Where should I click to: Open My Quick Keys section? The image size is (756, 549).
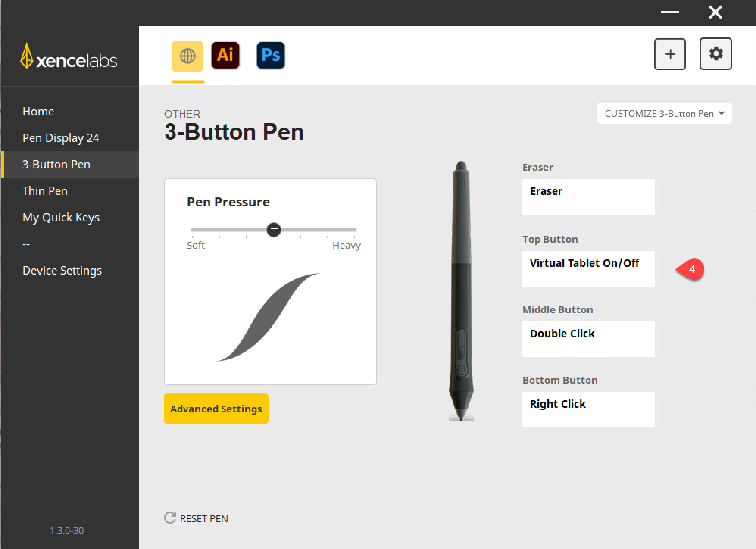[61, 217]
